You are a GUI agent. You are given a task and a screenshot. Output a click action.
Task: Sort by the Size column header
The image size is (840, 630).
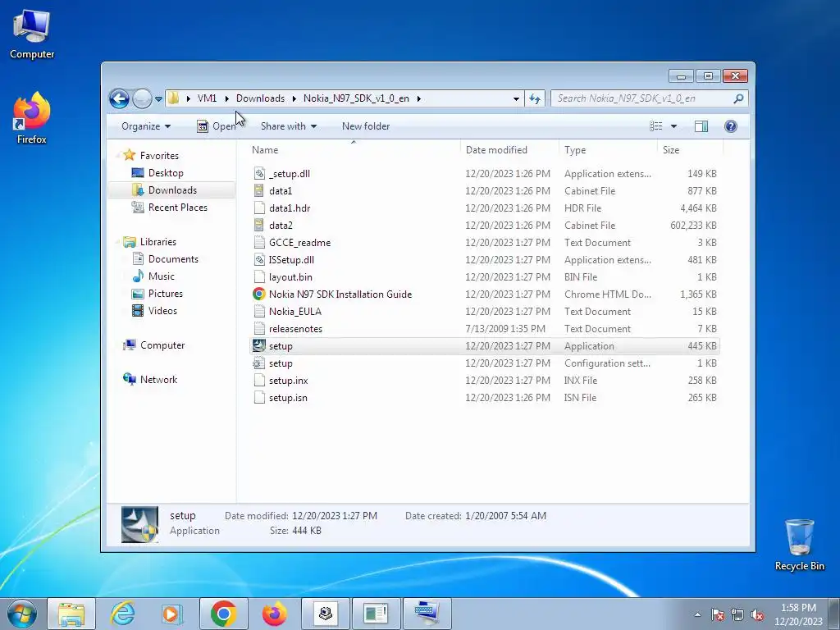tap(671, 150)
